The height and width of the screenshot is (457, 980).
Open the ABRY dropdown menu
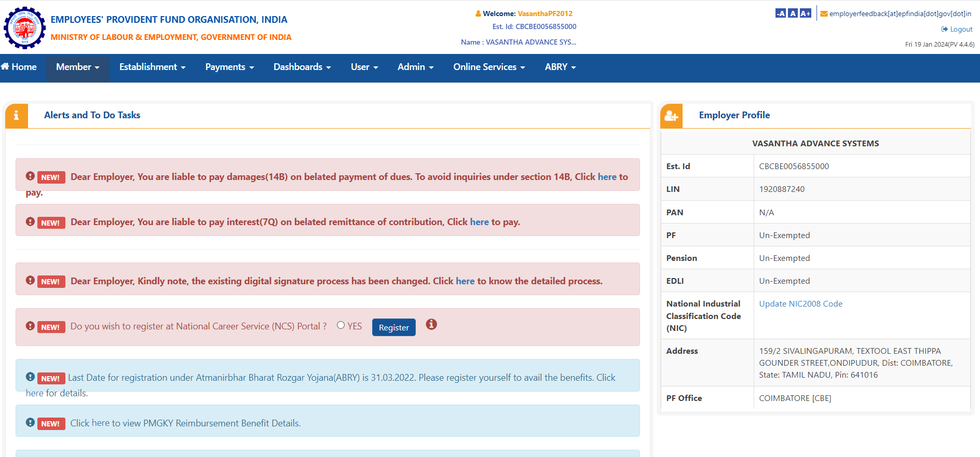tap(560, 67)
